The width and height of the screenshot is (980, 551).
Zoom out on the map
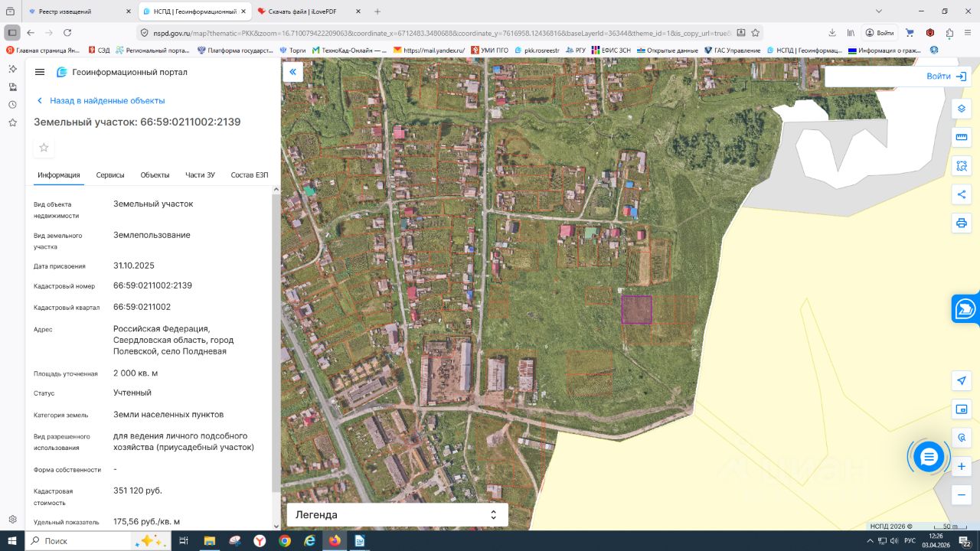961,494
